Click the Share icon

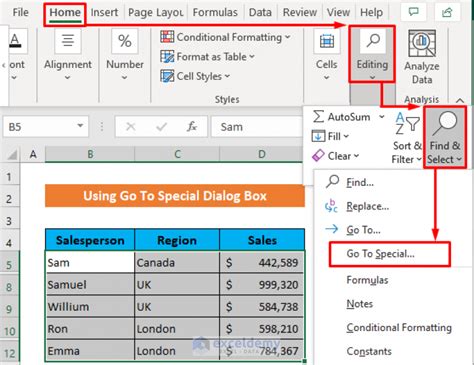tap(447, 13)
